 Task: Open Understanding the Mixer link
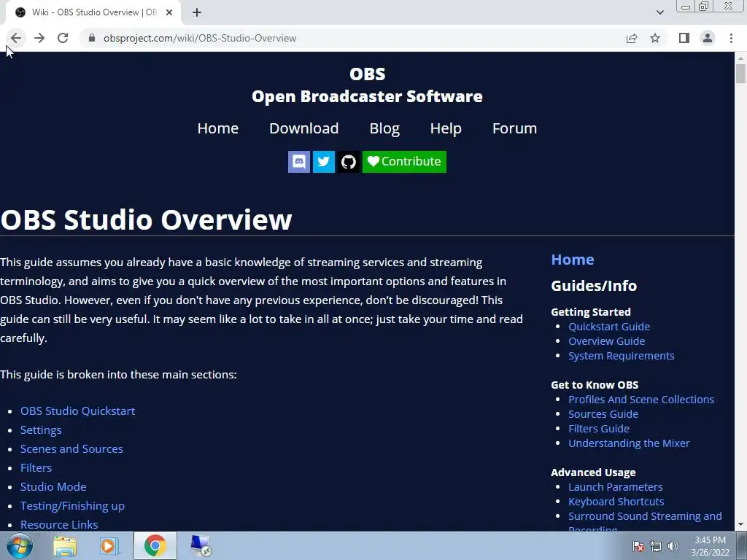point(629,443)
